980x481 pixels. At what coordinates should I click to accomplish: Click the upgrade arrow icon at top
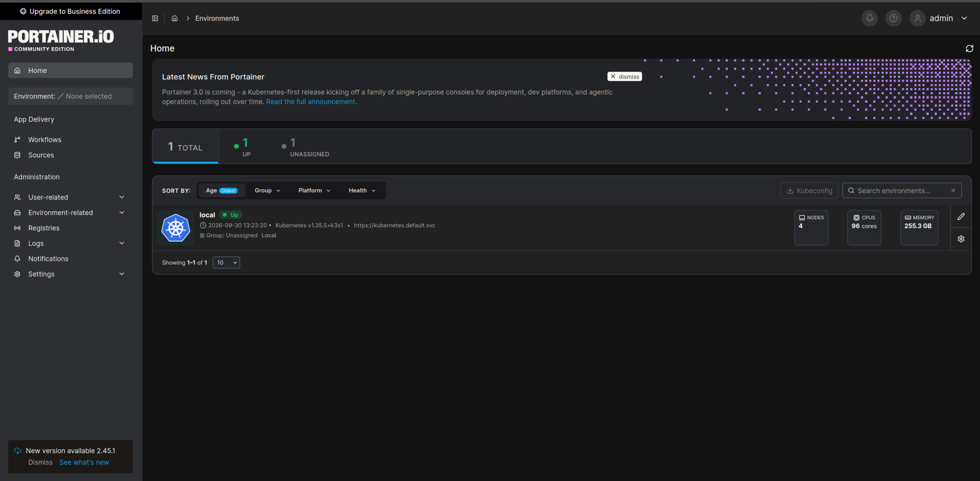(x=23, y=12)
